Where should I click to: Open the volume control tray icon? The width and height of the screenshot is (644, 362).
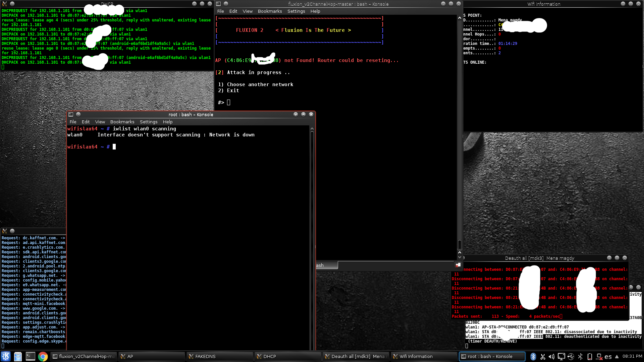552,357
